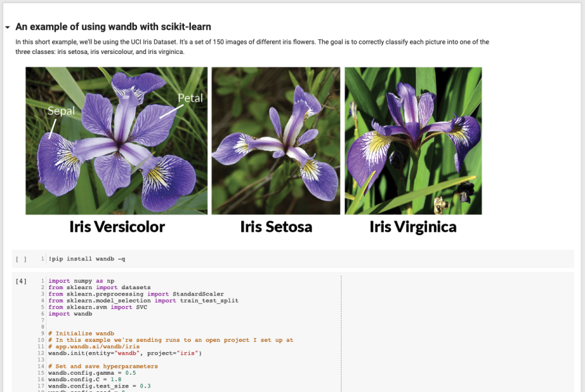
Task: Click the wandb.config.C = 1.8 line
Action: click(87, 380)
